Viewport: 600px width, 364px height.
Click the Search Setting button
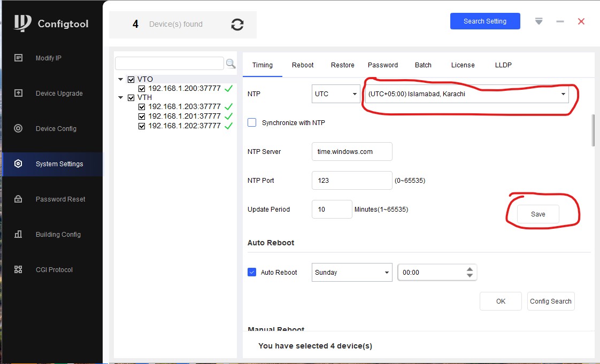484,21
